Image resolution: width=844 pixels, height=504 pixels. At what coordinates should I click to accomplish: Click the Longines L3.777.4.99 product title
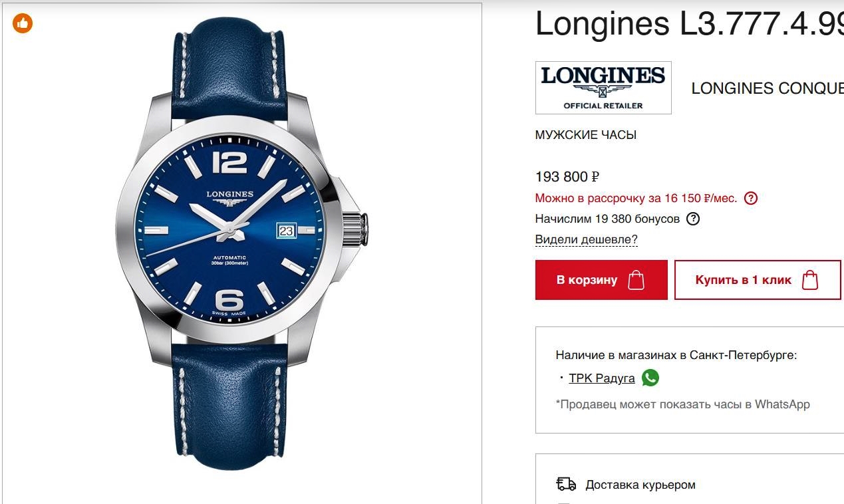pos(690,23)
